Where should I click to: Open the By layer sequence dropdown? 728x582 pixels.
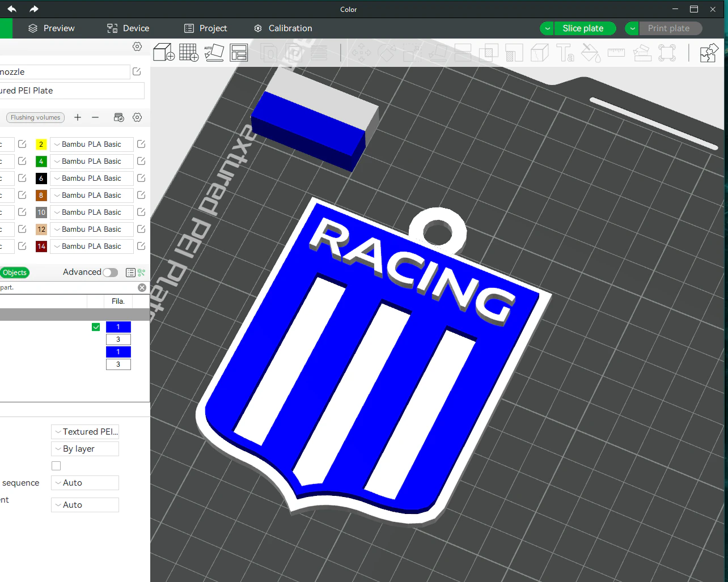(84, 448)
